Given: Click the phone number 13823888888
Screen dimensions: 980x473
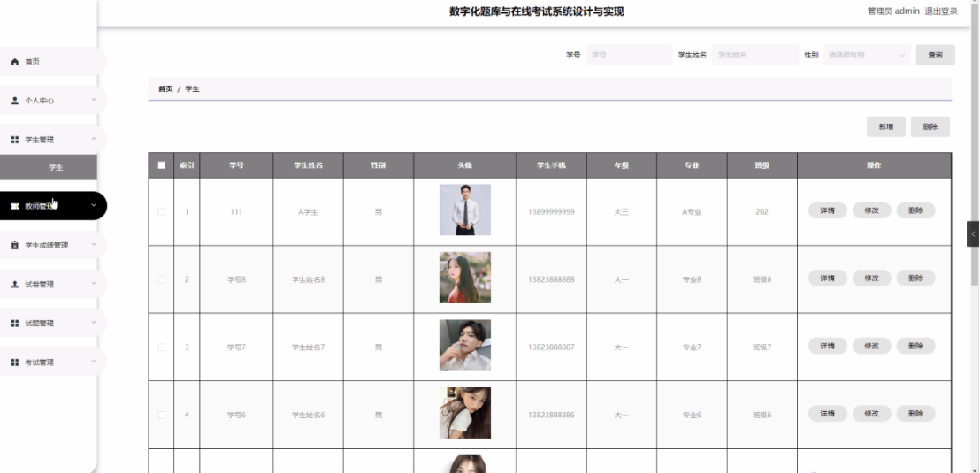Looking at the screenshot, I should click(x=551, y=279).
